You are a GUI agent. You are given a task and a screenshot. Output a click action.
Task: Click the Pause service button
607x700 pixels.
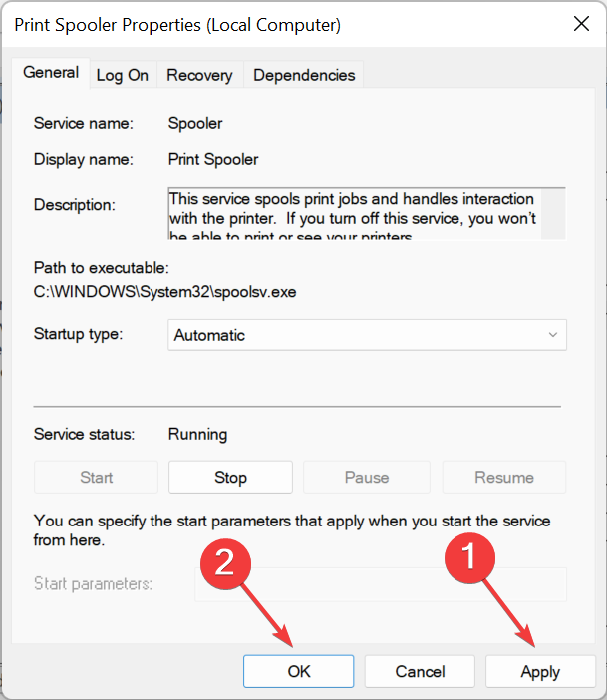(x=366, y=478)
